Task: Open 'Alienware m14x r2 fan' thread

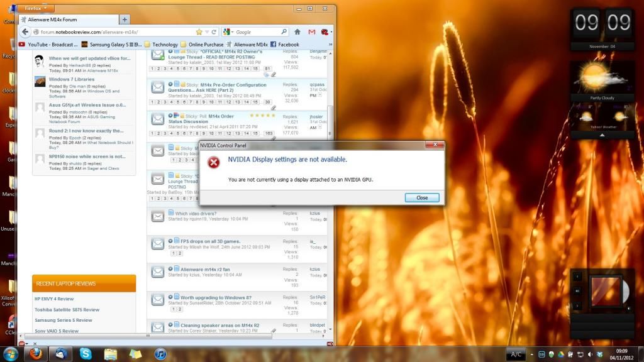Action: [x=205, y=269]
